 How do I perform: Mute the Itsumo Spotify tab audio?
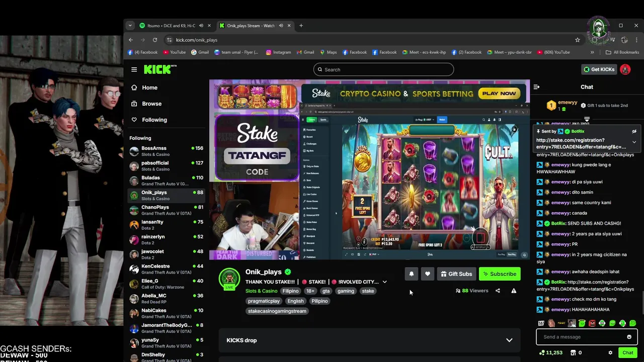click(x=201, y=26)
